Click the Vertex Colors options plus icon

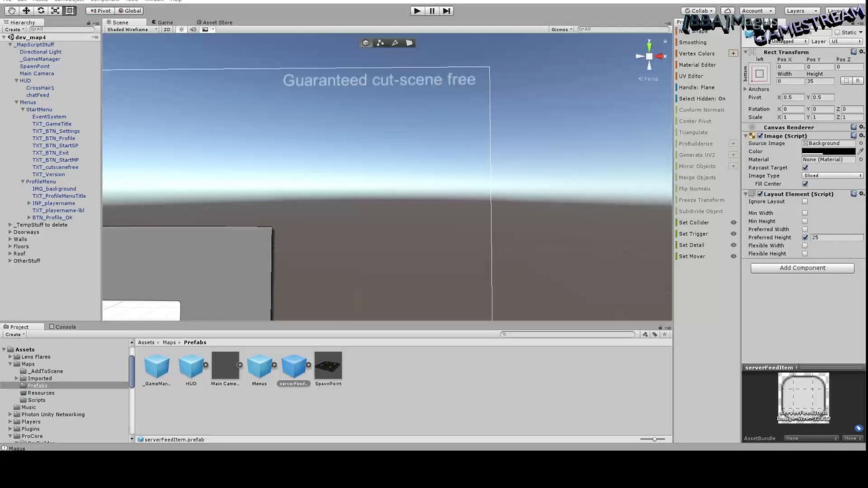[x=732, y=54]
